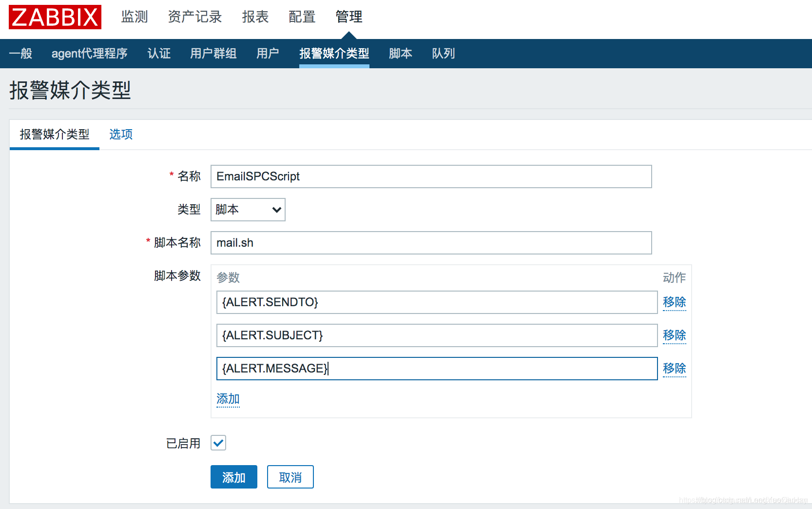Click the 动作 column header text
Image resolution: width=812 pixels, height=509 pixels.
pyautogui.click(x=675, y=277)
